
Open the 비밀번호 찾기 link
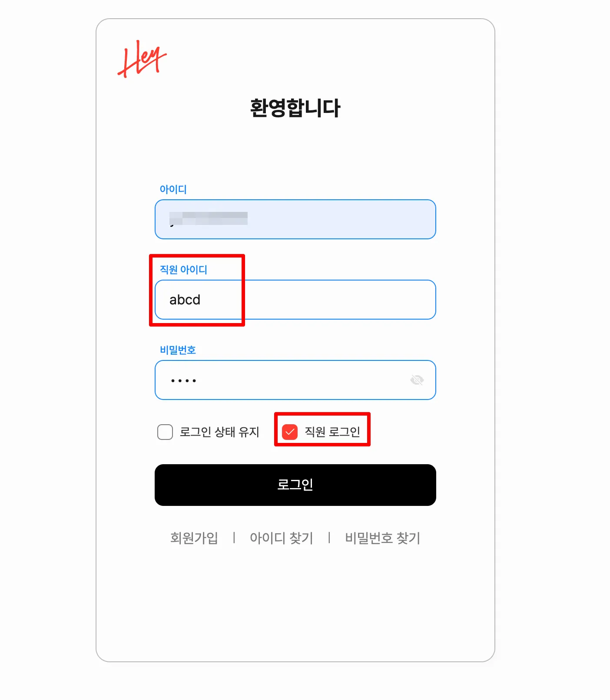coord(383,538)
